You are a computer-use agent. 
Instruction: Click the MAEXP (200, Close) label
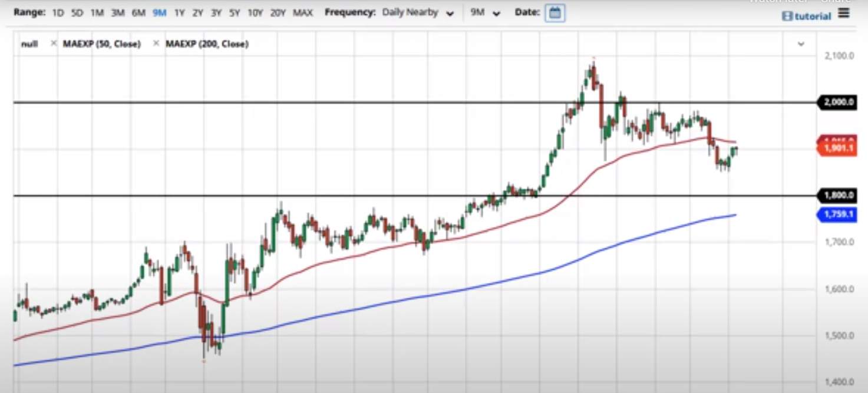[x=207, y=44]
